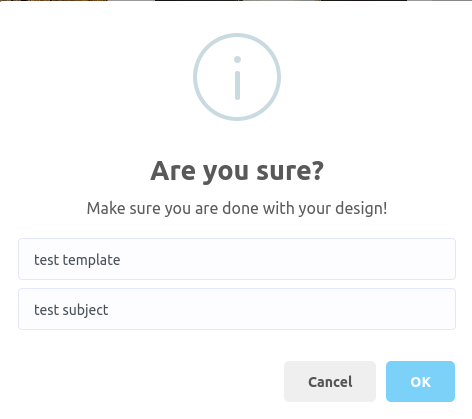Image resolution: width=472 pixels, height=419 pixels.
Task: Click the 'Make sure you are done' message
Action: tap(237, 209)
